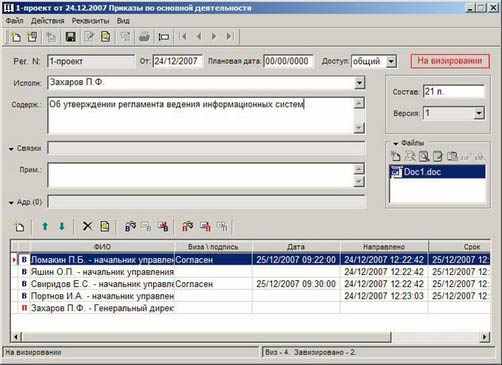Click the Виза \ подпись column header
Viewport: 502px width, 365px height.
213,247
